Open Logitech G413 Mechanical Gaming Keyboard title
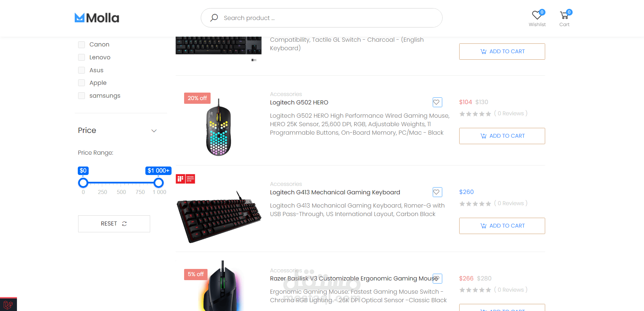 coord(335,192)
